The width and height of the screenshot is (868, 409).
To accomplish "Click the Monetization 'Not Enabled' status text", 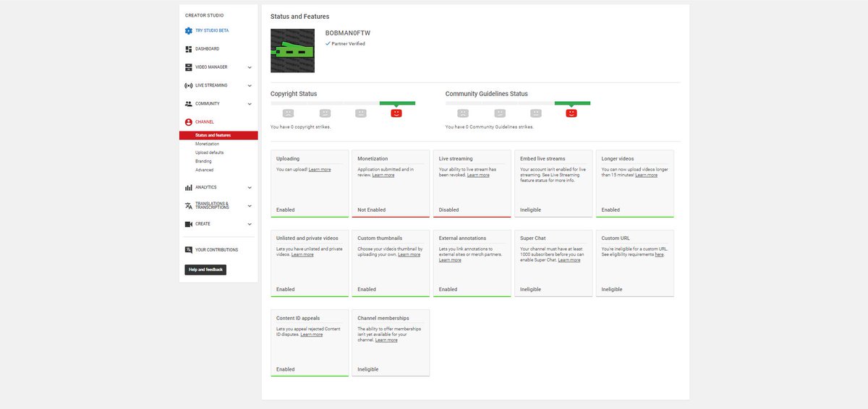I will (x=371, y=210).
